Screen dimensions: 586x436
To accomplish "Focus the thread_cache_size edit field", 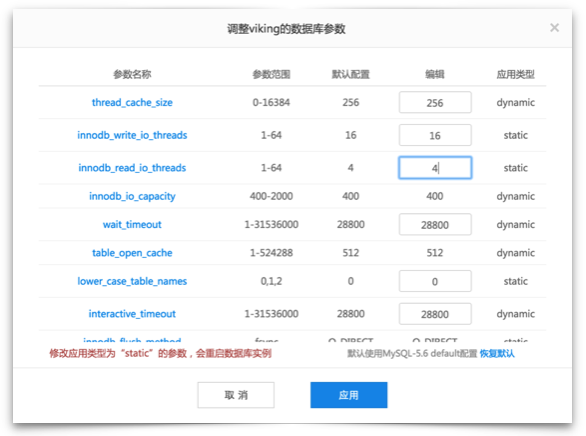I will click(435, 102).
